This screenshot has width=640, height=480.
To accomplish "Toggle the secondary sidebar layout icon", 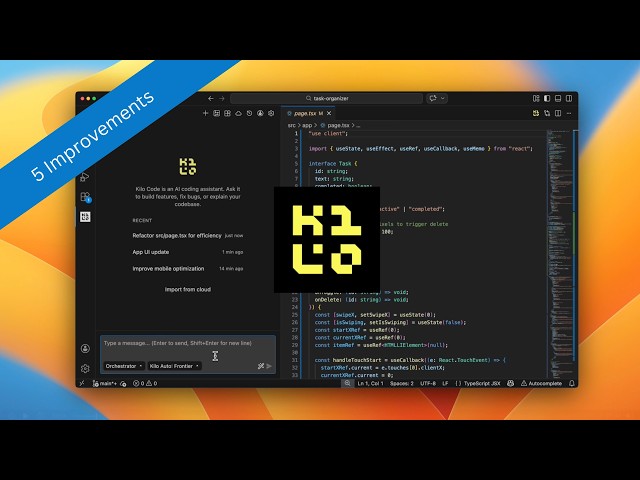I will click(x=569, y=98).
